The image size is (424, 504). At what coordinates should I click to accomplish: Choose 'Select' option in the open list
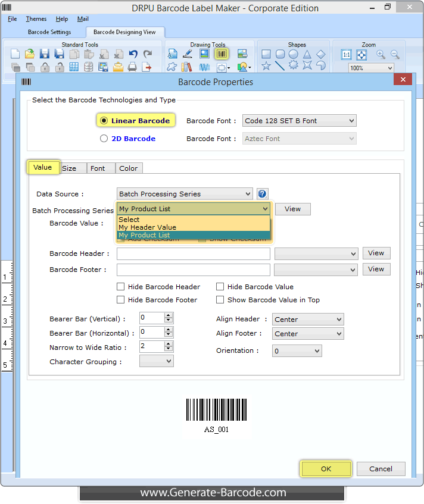(x=194, y=220)
